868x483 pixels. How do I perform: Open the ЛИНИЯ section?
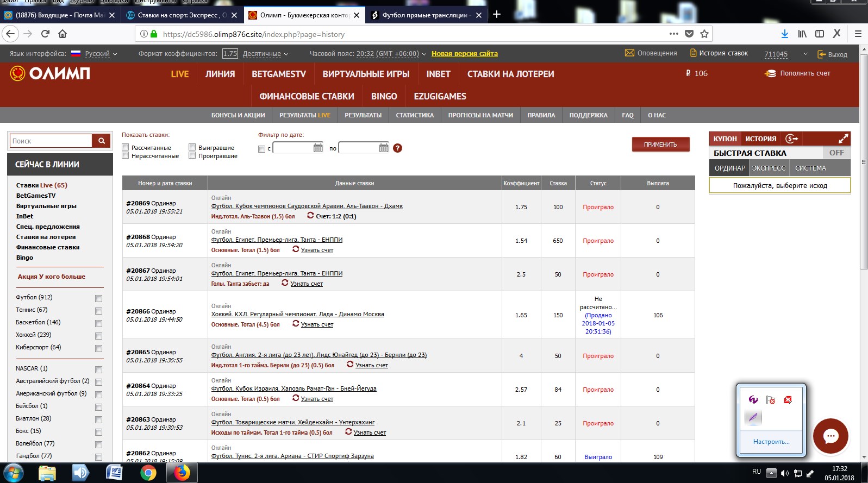pyautogui.click(x=220, y=74)
